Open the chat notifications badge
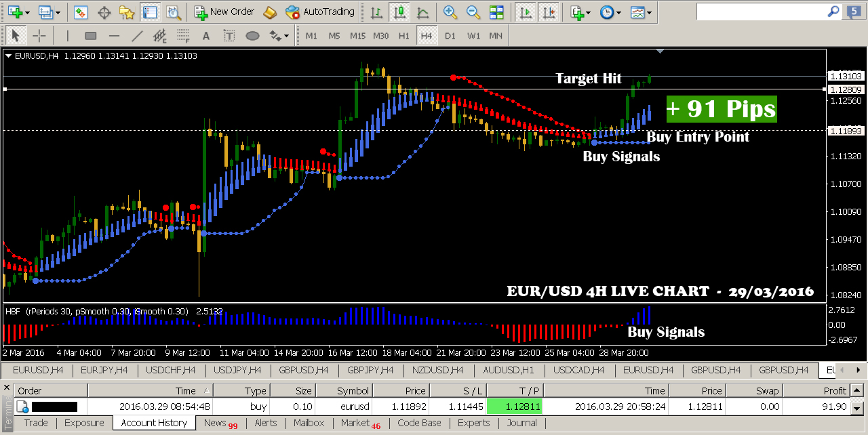 click(853, 12)
